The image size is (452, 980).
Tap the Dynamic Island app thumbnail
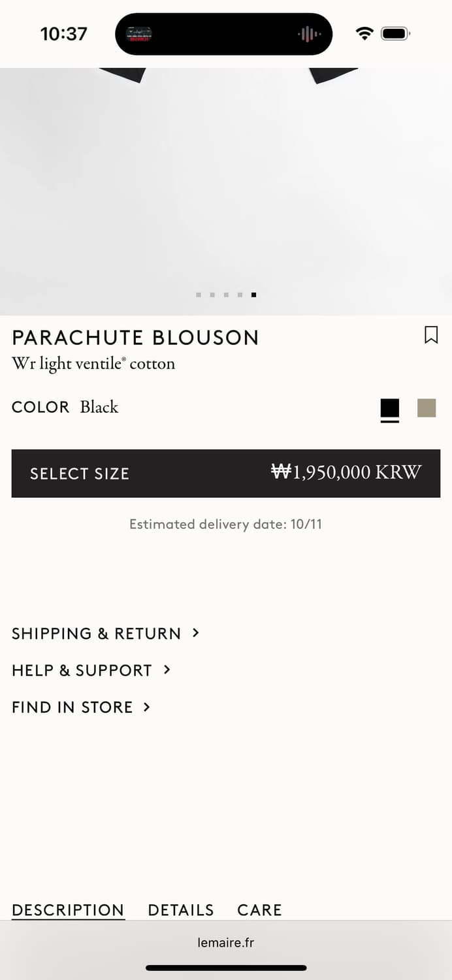coord(139,34)
